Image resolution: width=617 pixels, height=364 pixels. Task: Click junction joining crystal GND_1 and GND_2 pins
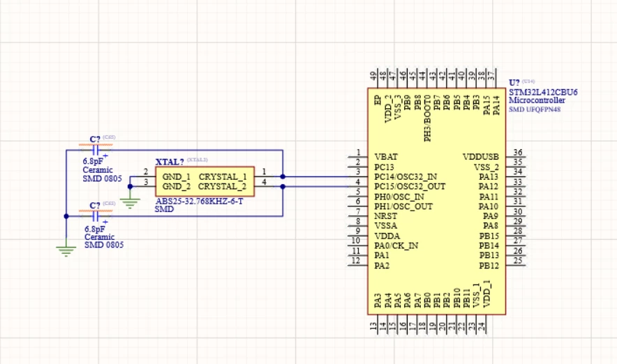click(x=131, y=186)
